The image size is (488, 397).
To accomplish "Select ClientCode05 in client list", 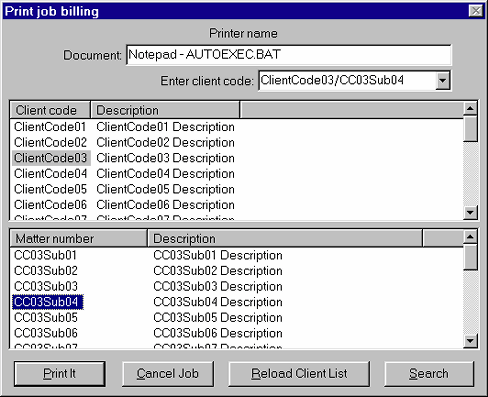I will point(50,189).
